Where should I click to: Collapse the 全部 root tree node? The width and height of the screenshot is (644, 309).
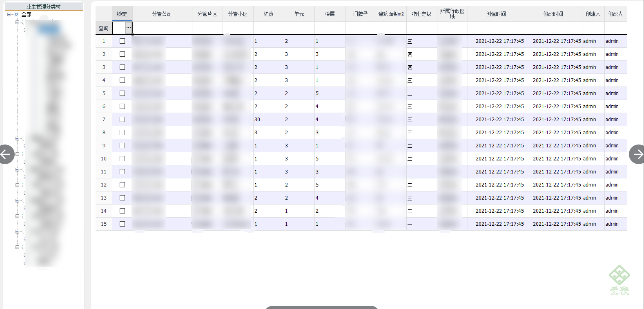click(x=9, y=14)
